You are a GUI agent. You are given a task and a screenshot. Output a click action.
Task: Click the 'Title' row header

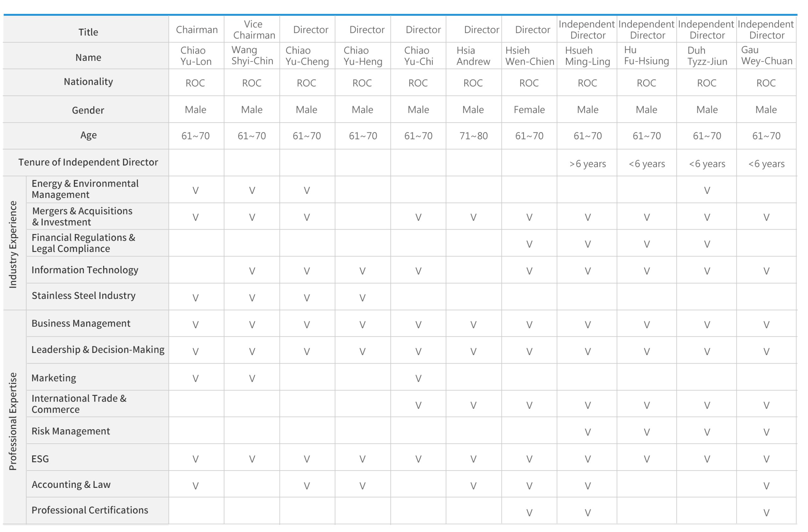(88, 32)
